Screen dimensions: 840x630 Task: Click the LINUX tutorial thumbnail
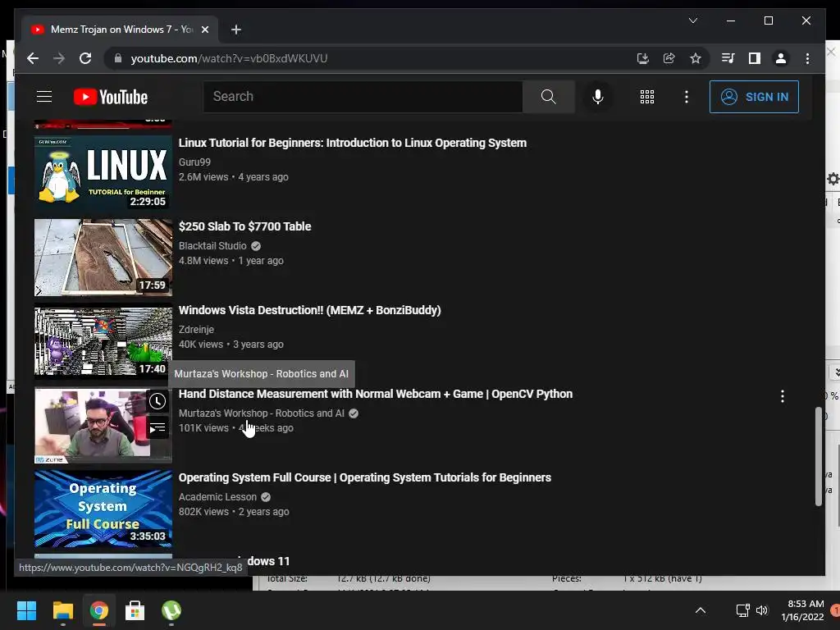(103, 172)
